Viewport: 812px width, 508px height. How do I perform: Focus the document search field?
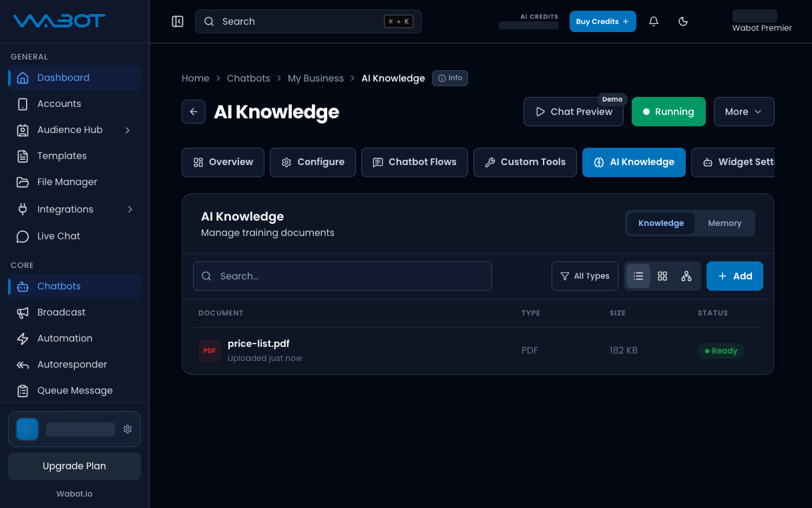[343, 276]
